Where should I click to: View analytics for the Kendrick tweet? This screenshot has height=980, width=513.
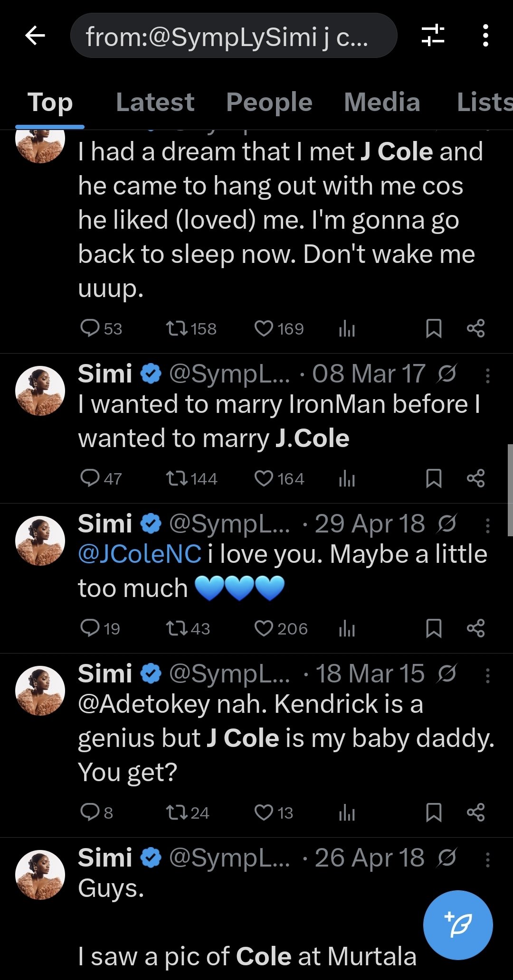pyautogui.click(x=347, y=812)
